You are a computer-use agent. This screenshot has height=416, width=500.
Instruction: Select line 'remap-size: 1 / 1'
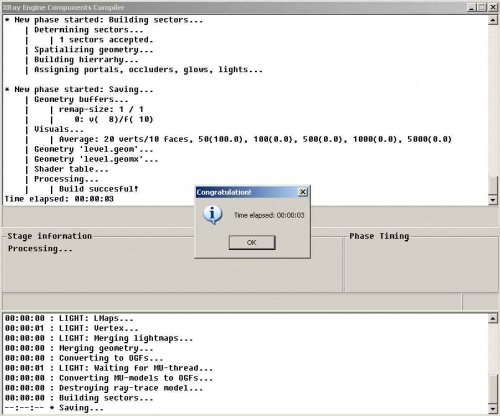tap(101, 110)
